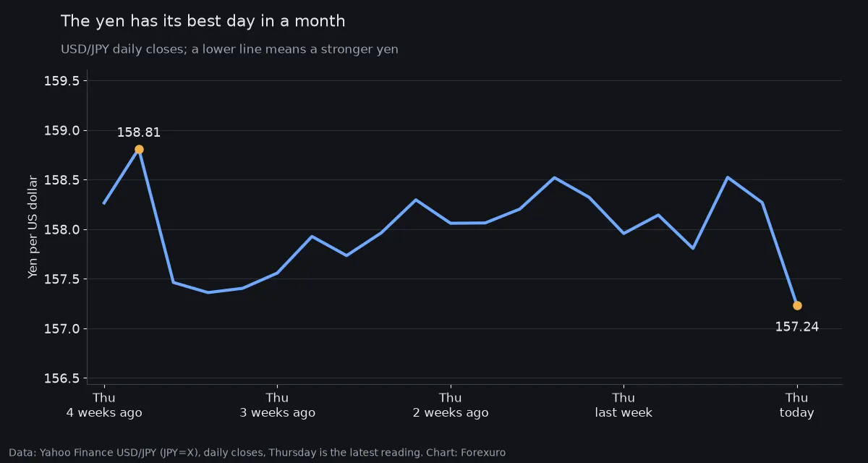Viewport: 868px width, 463px height.
Task: Click the "158.81" data value label
Action: click(139, 132)
